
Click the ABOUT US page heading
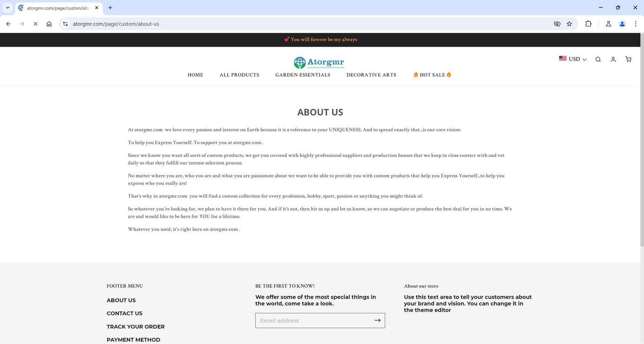(320, 112)
